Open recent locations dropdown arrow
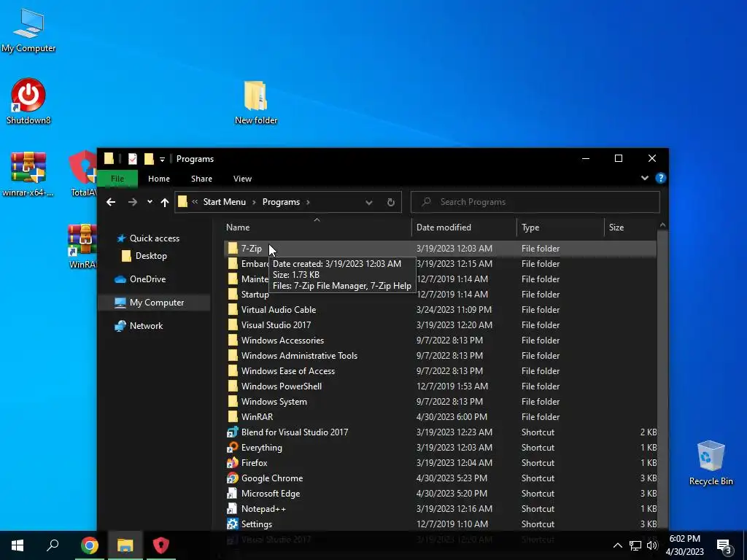Screen dimensions: 747x560 coord(150,202)
